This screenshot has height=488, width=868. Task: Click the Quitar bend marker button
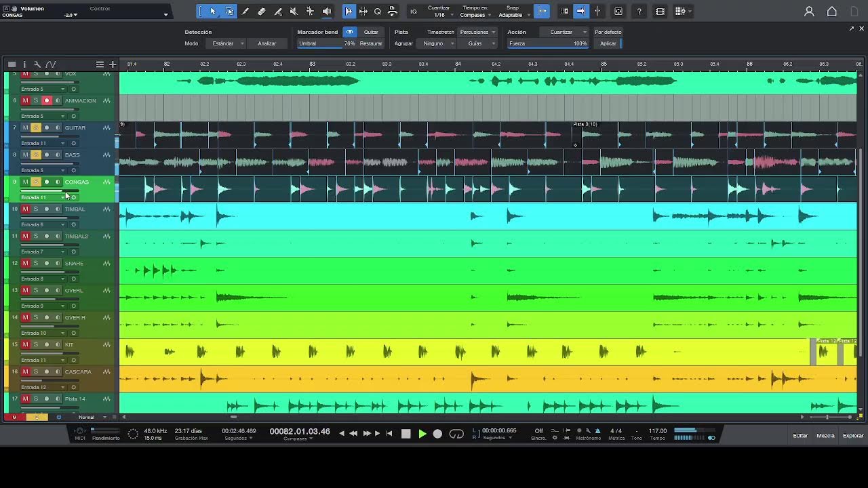pyautogui.click(x=371, y=32)
